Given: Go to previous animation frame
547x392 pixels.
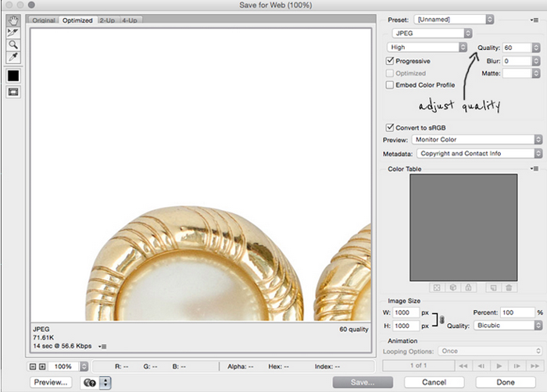Looking at the screenshot, I should click(x=481, y=366).
